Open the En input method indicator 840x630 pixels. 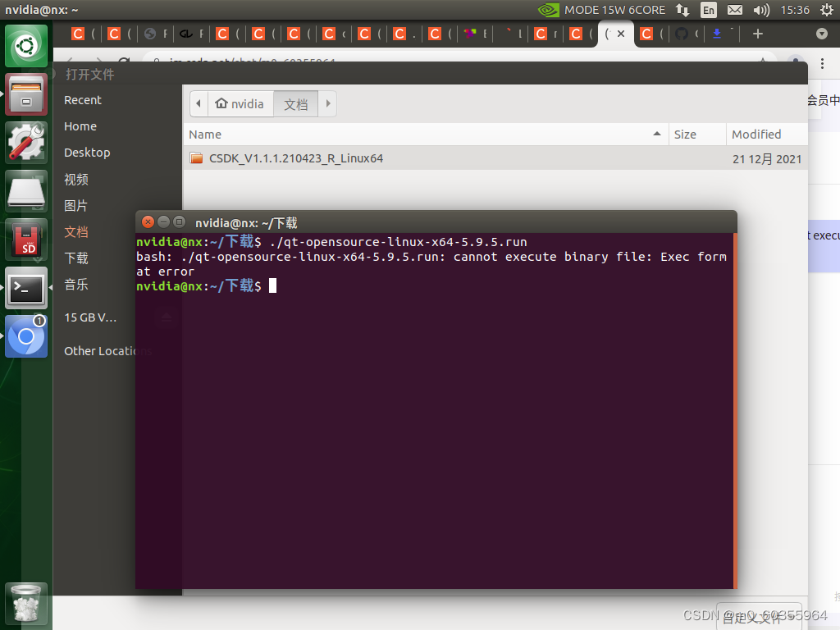pyautogui.click(x=708, y=10)
